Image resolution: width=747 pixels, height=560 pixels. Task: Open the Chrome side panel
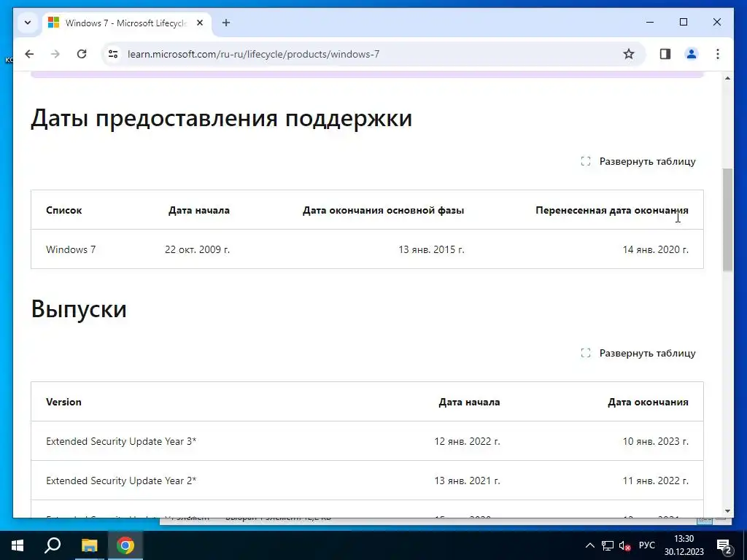(665, 54)
